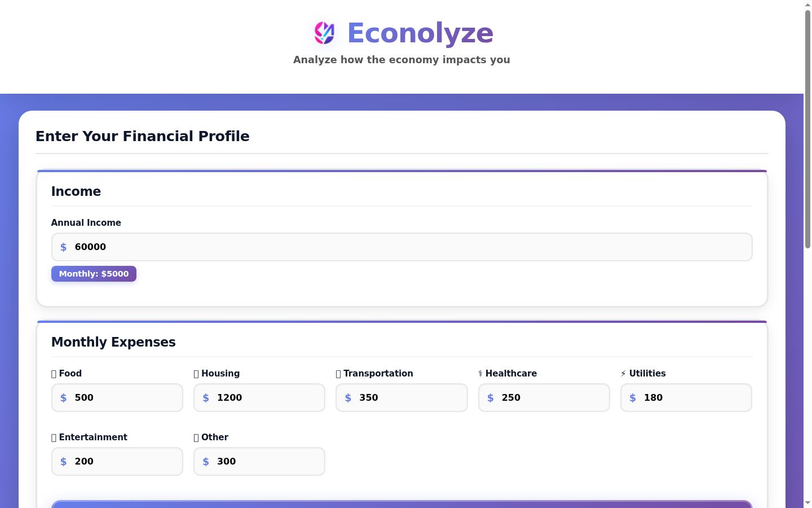812x508 pixels.
Task: Click the dollar sign in the Utilities field
Action: click(x=633, y=398)
